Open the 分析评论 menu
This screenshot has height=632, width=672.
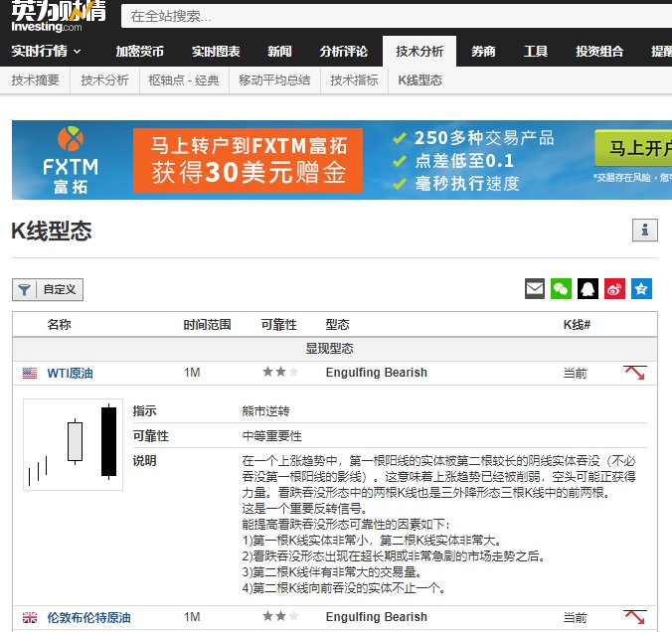point(344,52)
